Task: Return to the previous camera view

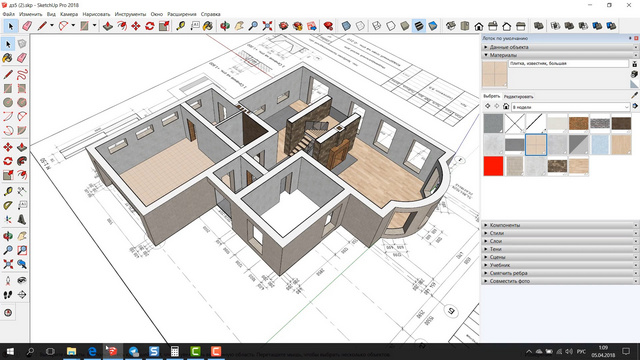Action: pyautogui.click(x=22, y=264)
